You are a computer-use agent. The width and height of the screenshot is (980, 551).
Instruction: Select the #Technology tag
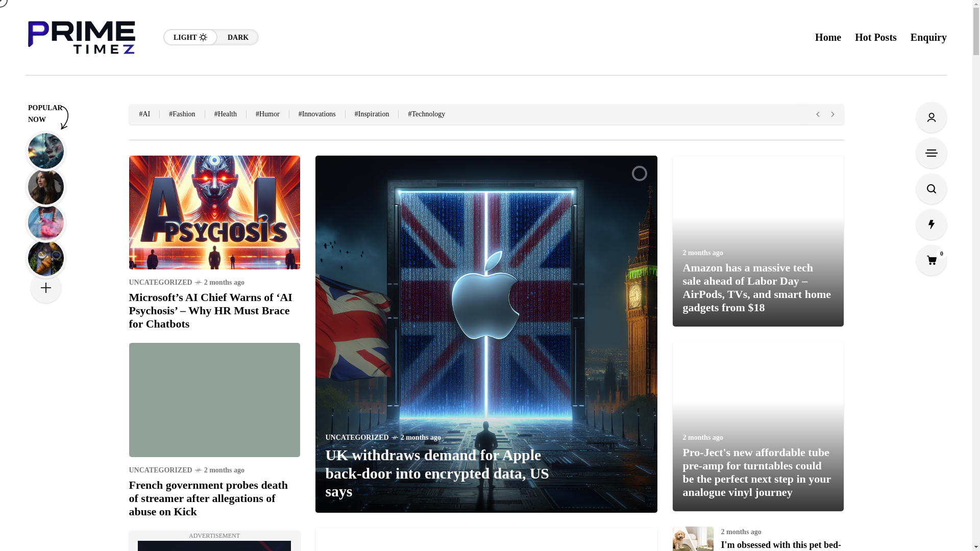426,114
